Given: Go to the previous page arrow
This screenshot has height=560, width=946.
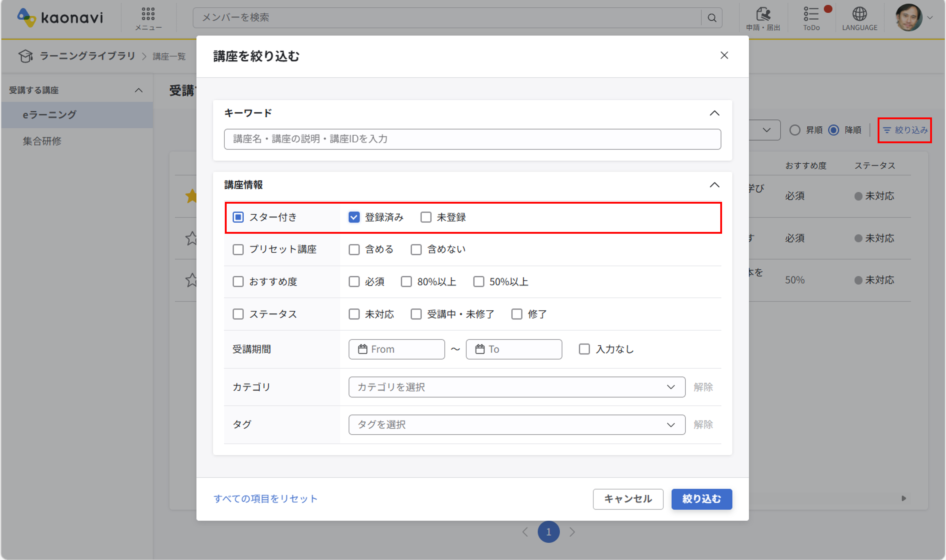Looking at the screenshot, I should tap(525, 532).
